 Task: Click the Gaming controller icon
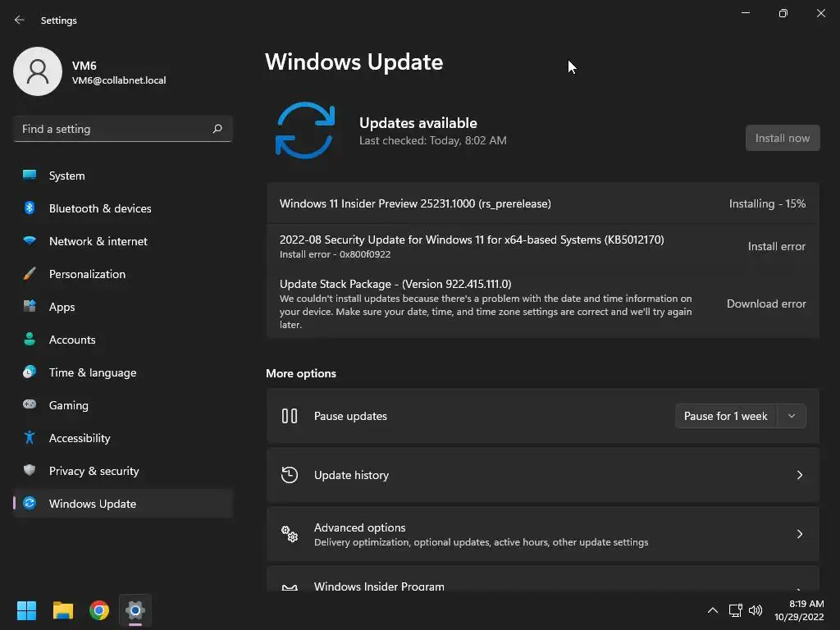coord(30,404)
